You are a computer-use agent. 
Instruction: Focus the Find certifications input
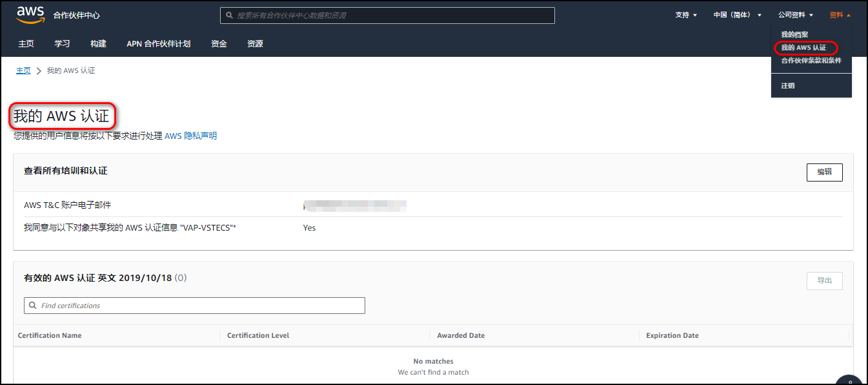click(194, 306)
